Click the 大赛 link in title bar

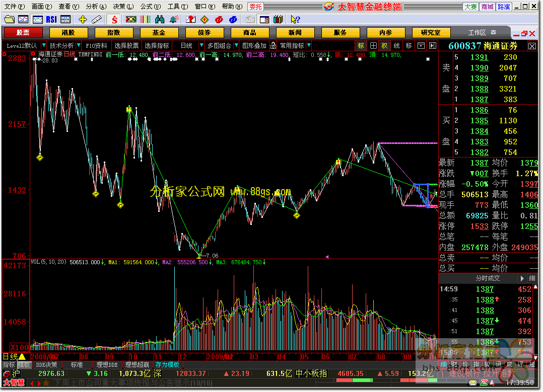[x=470, y=7]
